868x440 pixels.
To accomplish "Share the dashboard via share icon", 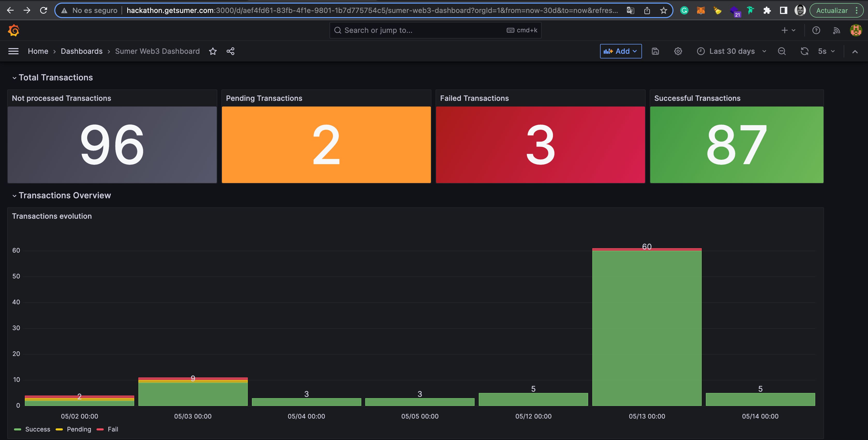I will [x=230, y=51].
